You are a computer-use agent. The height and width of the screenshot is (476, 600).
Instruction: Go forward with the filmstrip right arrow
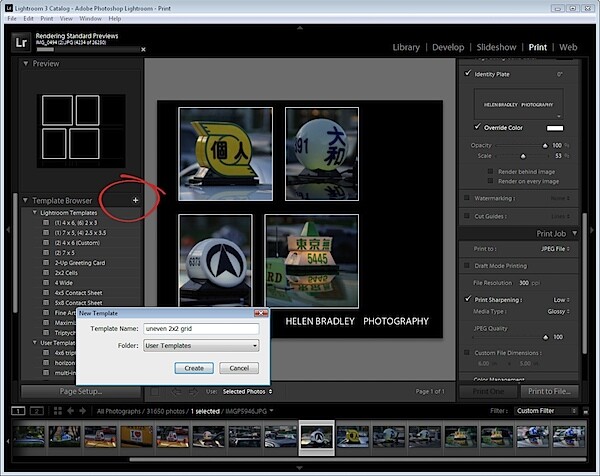tap(83, 411)
